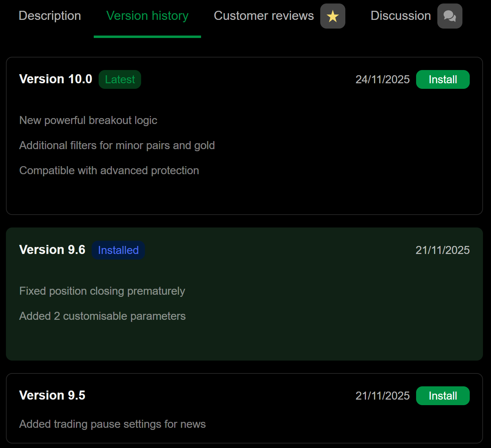The width and height of the screenshot is (491, 448).
Task: Select the Version 10.0 heading
Action: point(56,79)
